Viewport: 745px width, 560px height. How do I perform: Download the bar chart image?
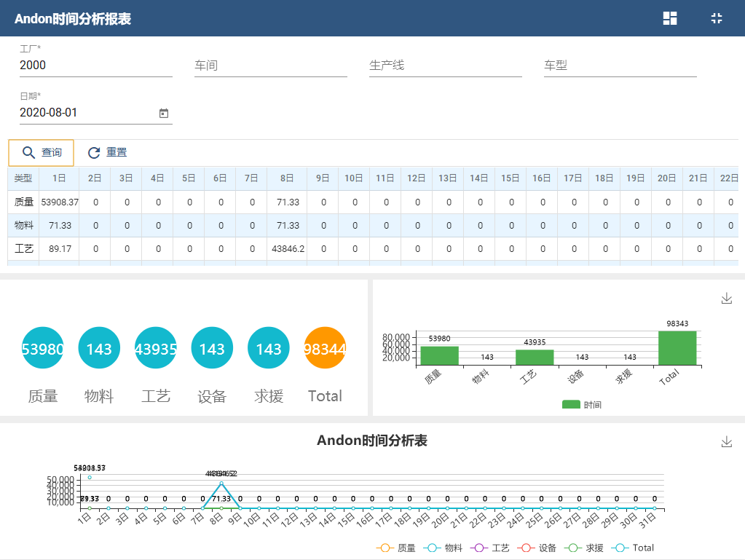pyautogui.click(x=726, y=299)
